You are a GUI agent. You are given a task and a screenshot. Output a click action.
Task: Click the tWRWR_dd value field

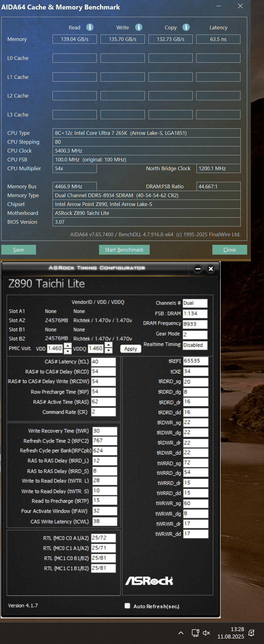coord(196,534)
